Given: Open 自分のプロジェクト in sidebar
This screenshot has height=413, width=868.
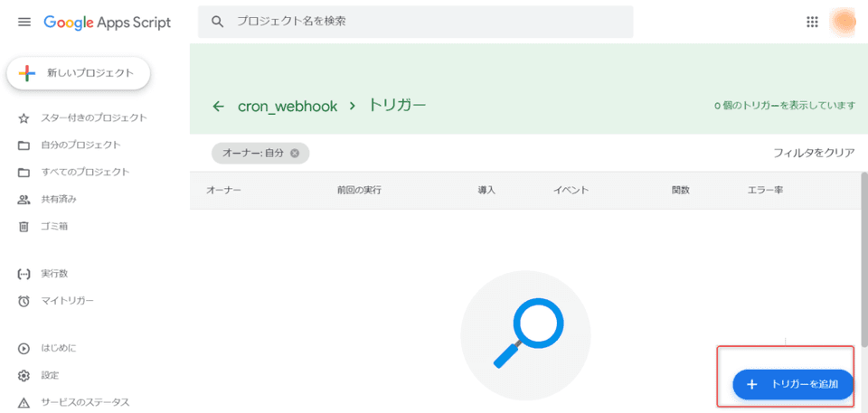Looking at the screenshot, I should [80, 145].
